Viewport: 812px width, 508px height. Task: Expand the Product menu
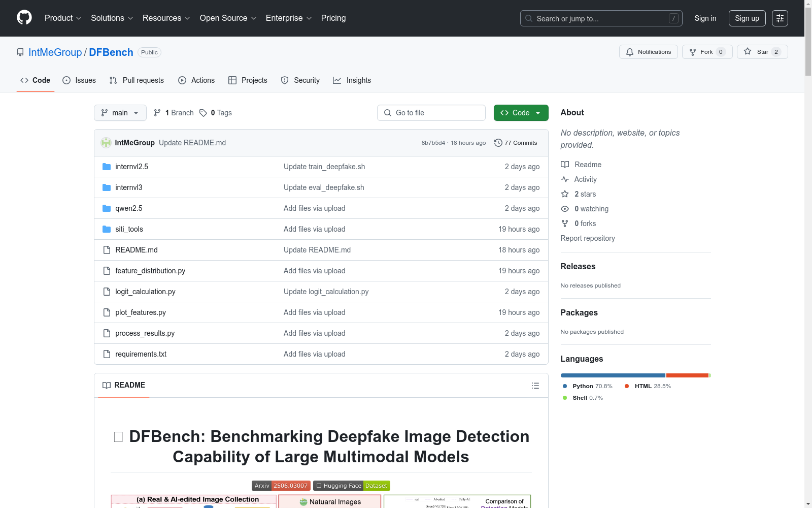(63, 18)
